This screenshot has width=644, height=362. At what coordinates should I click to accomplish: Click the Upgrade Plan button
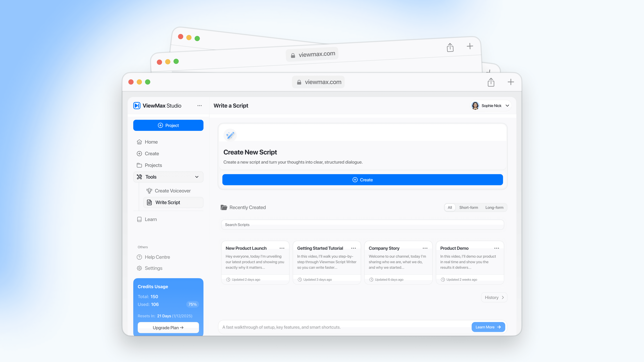(168, 328)
